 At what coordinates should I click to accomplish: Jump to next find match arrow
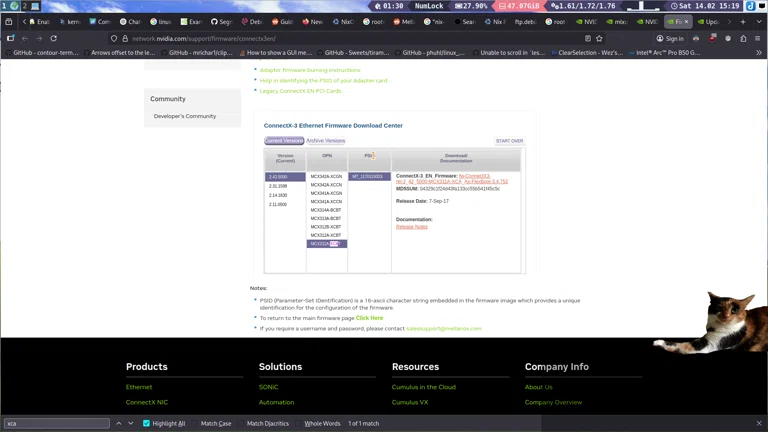[x=130, y=423]
